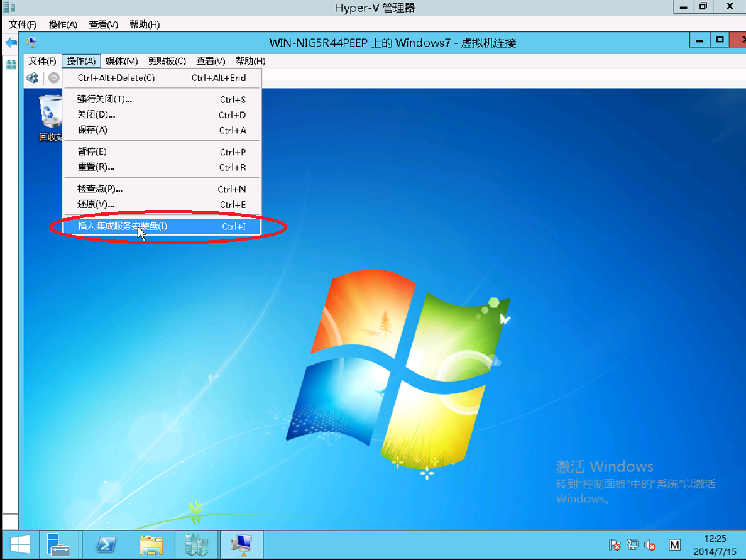This screenshot has height=560, width=746.
Task: Choose 插入集成服务安装盘(I) menu entry
Action: point(162,226)
